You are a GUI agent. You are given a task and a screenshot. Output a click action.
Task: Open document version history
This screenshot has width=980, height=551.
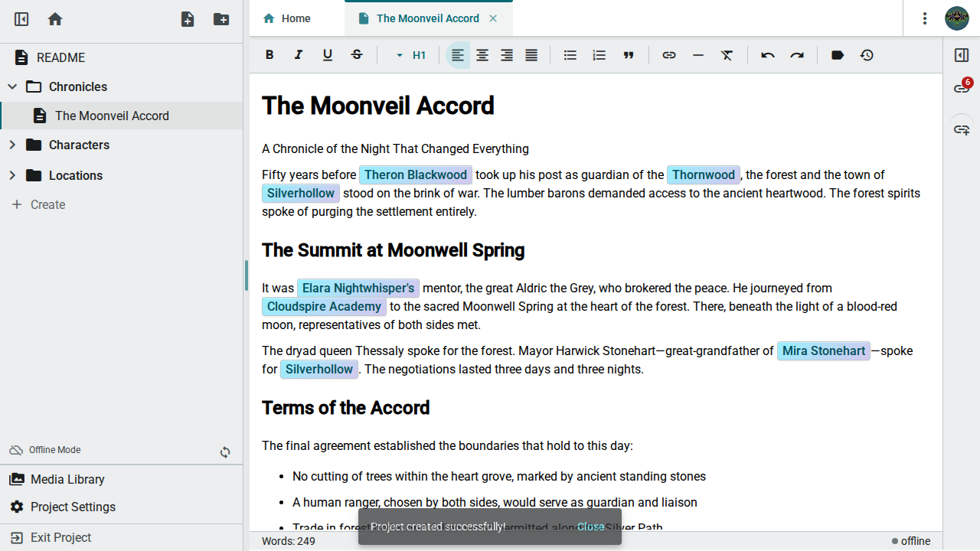click(x=867, y=55)
